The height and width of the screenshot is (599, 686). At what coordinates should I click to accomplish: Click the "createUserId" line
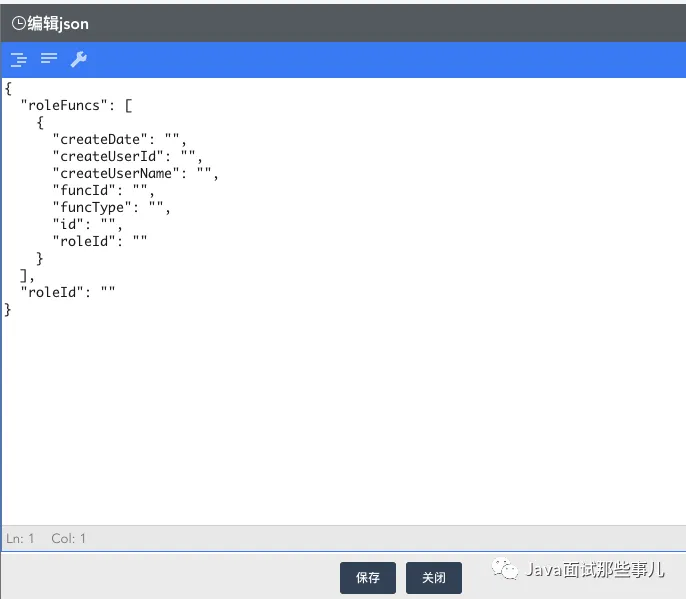click(127, 157)
